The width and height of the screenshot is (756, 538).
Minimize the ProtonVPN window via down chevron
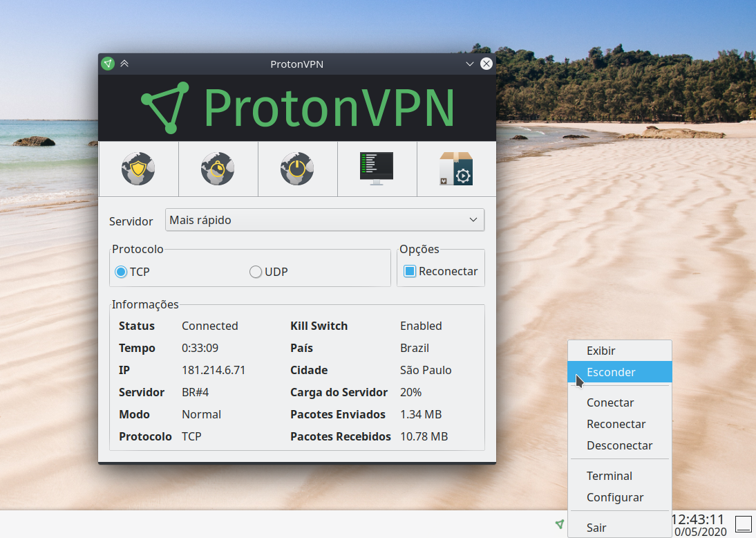pyautogui.click(x=470, y=64)
